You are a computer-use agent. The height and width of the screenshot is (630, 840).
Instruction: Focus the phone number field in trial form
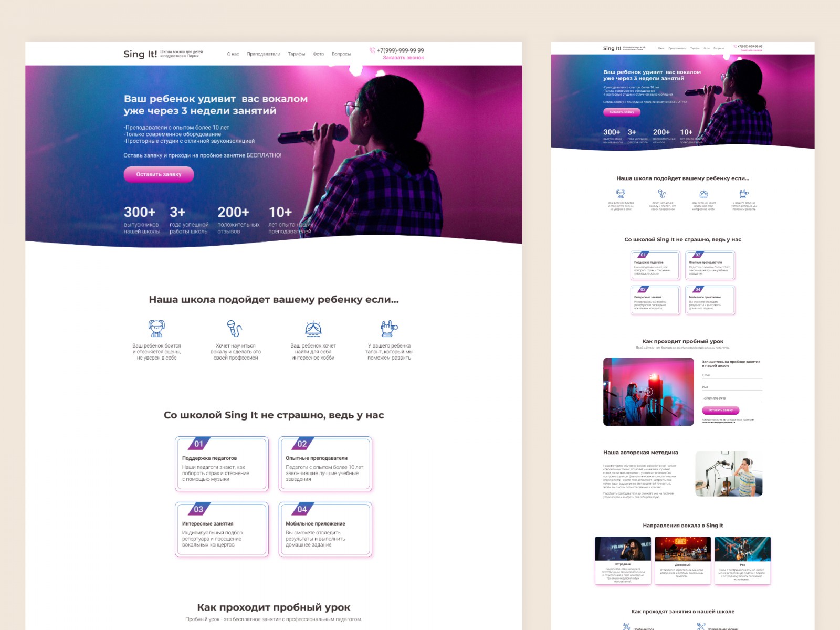tap(732, 398)
